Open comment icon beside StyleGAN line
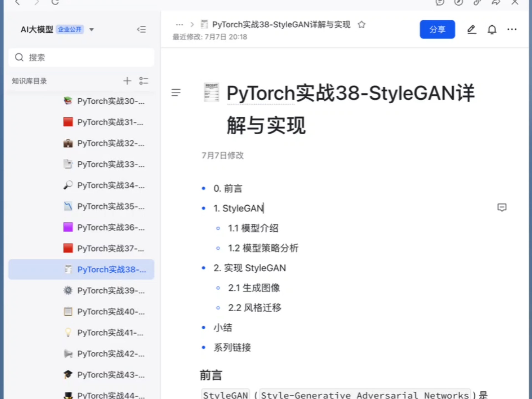The height and width of the screenshot is (399, 532). (x=502, y=208)
